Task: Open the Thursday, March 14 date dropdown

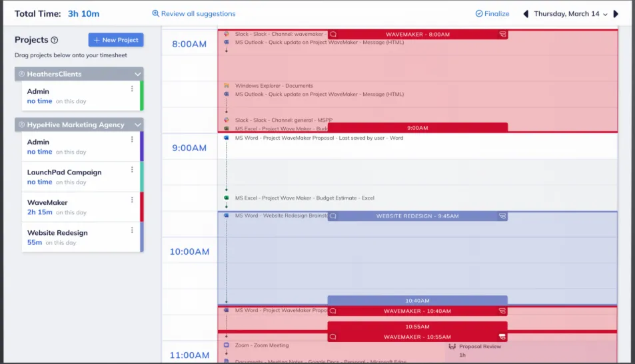Action: click(x=570, y=14)
